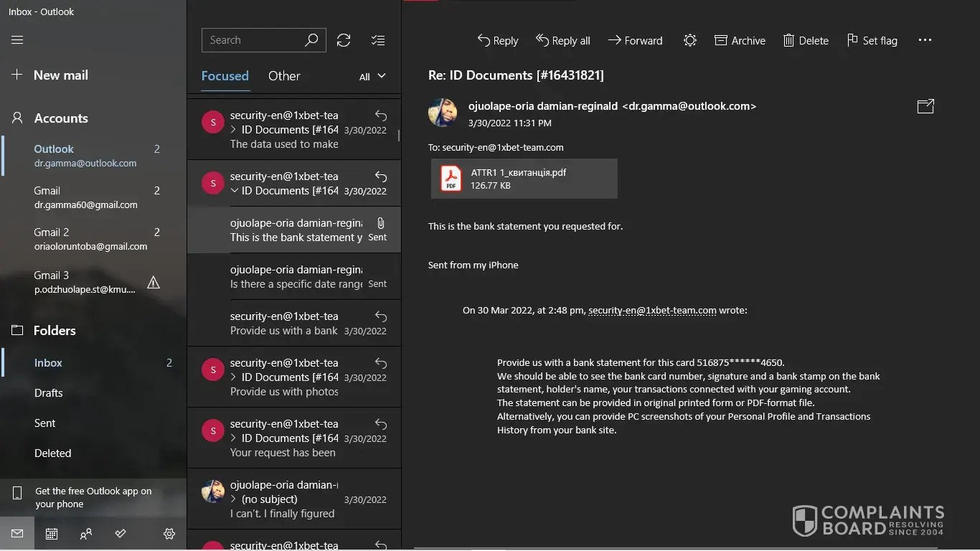Open Settings gear icon

point(169,534)
